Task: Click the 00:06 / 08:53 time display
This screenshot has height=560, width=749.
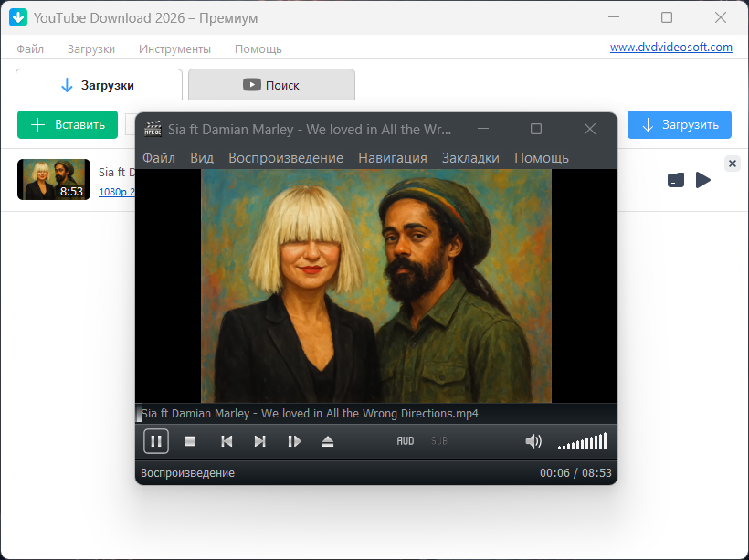Action: coord(575,473)
